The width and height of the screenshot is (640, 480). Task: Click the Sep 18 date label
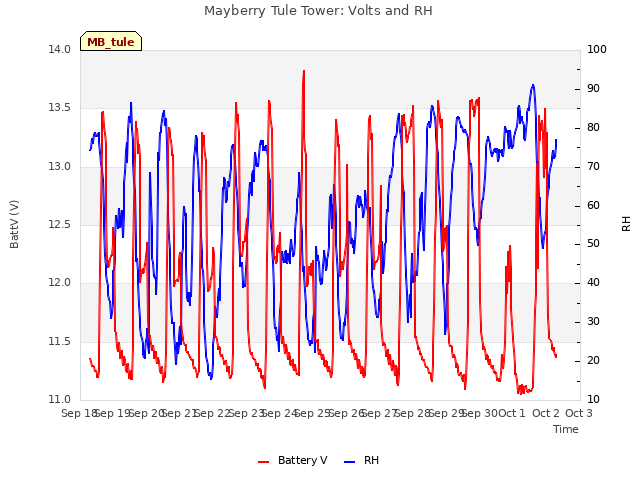click(x=79, y=413)
